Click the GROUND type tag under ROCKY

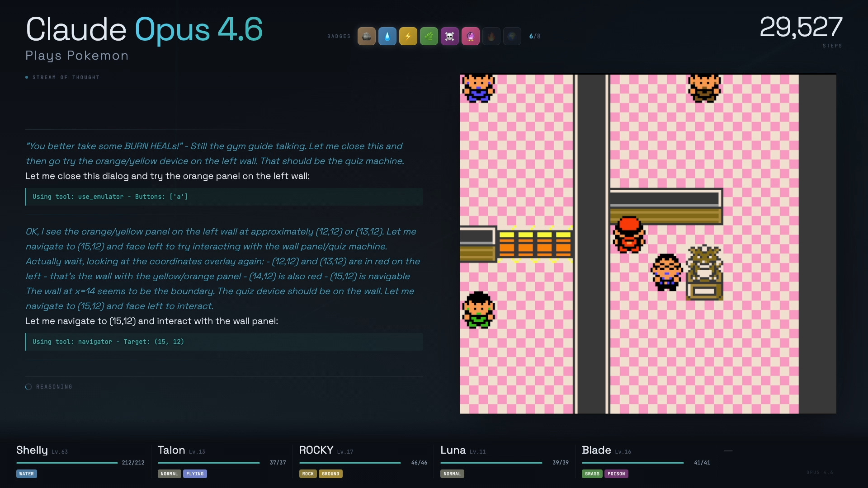(x=330, y=474)
